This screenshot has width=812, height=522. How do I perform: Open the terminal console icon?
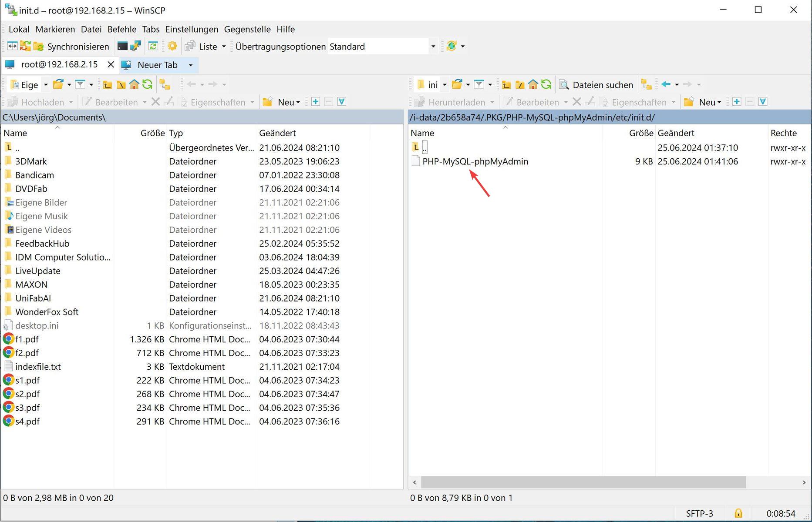click(x=123, y=46)
